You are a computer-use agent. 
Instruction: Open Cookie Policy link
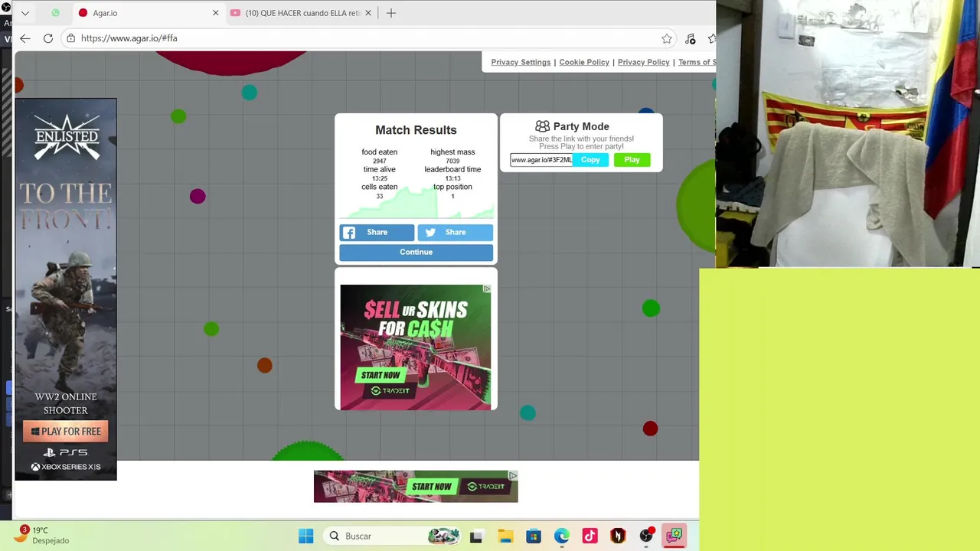point(584,62)
